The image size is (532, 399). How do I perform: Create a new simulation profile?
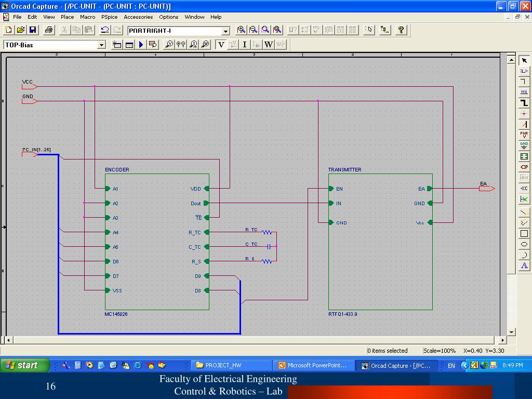(x=117, y=45)
